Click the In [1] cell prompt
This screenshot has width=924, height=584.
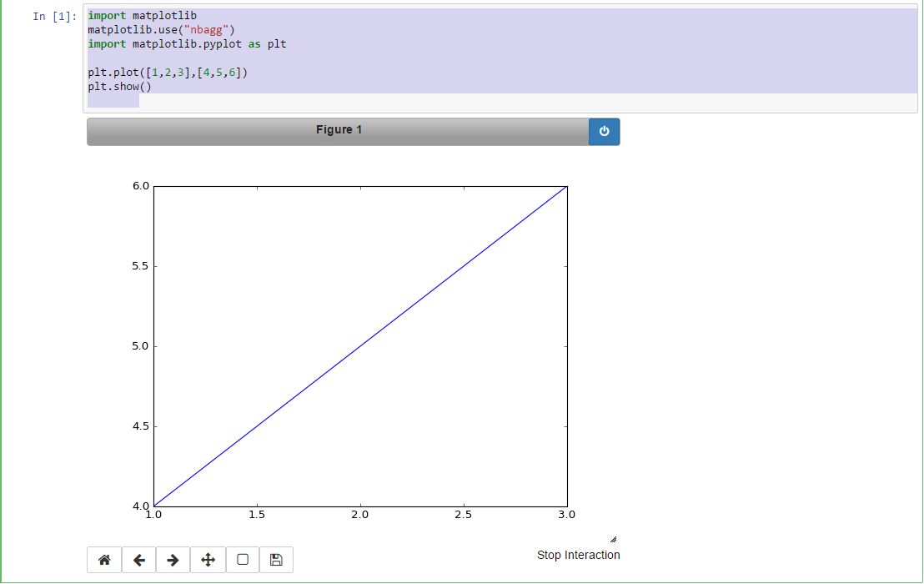[55, 17]
